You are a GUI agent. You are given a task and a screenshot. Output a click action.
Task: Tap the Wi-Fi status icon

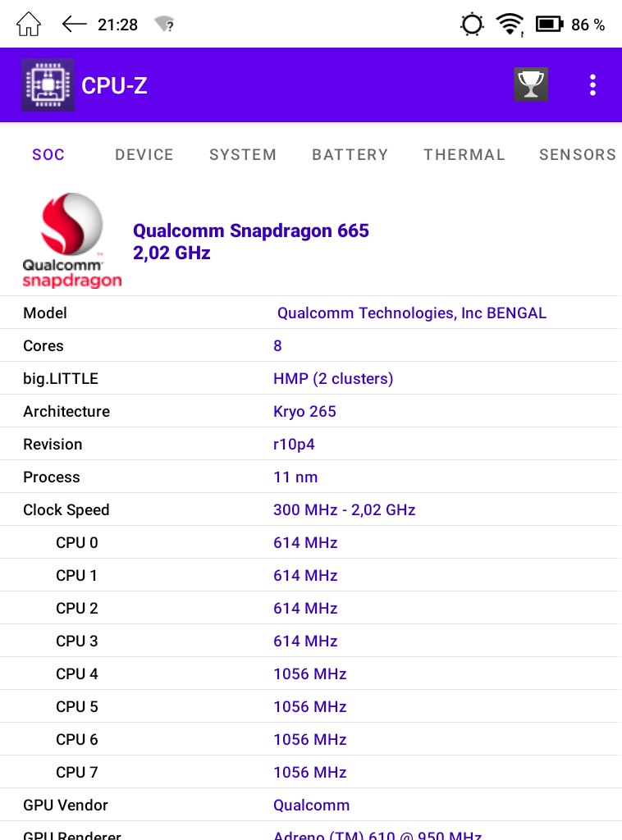510,25
